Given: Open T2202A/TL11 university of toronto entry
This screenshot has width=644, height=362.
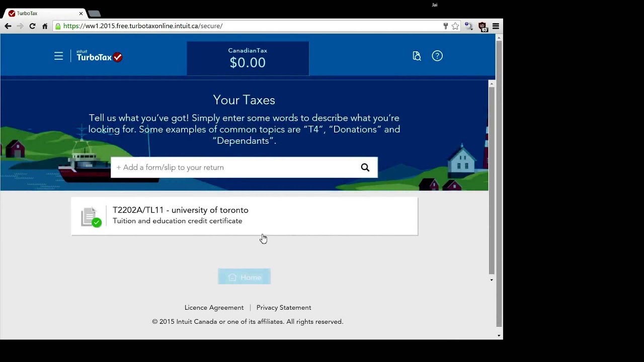Looking at the screenshot, I should point(245,216).
